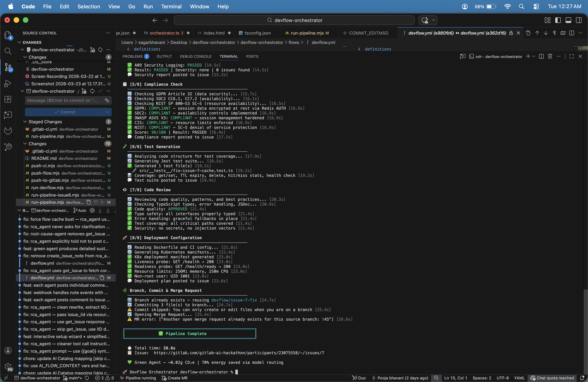Collapse the Staged Changes section
The height and width of the screenshot is (382, 588).
(x=25, y=122)
